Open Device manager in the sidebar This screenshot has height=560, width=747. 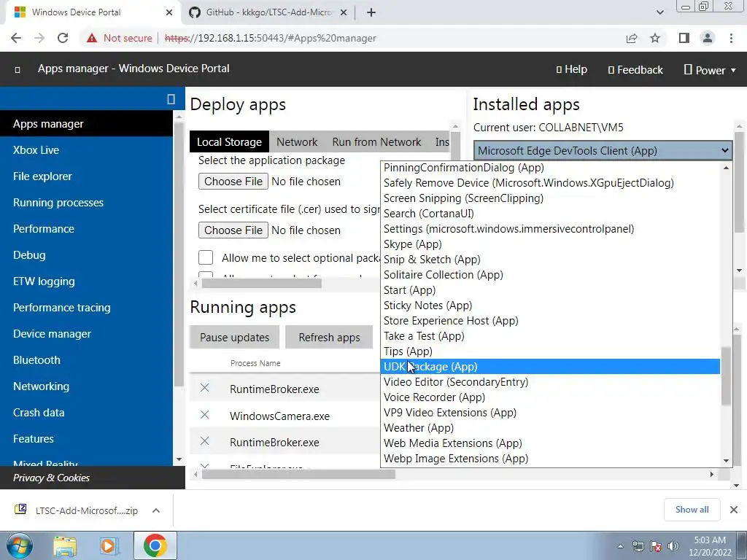tap(86, 334)
